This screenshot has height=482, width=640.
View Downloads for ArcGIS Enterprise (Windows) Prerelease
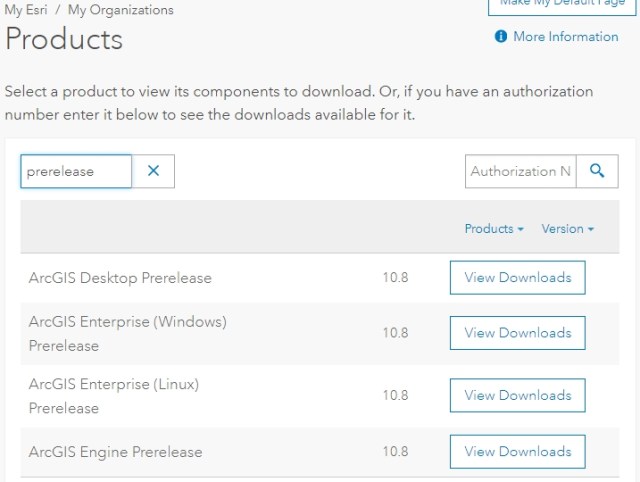517,333
